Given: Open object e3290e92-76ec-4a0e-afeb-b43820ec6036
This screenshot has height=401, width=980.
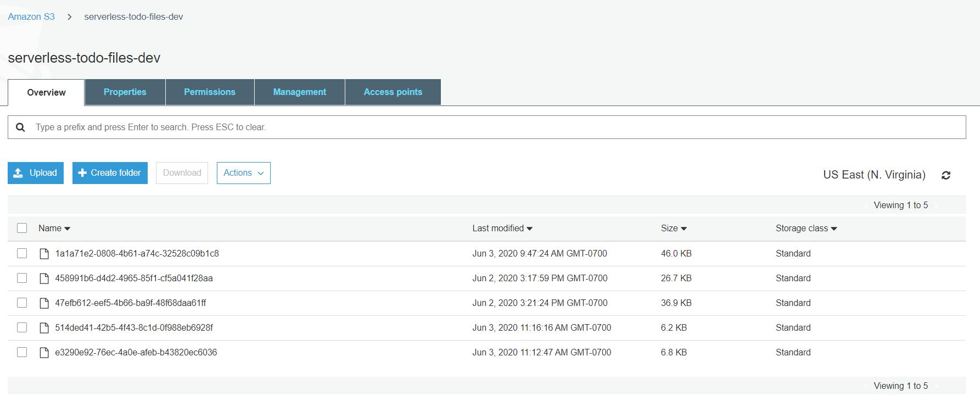Looking at the screenshot, I should [x=136, y=352].
